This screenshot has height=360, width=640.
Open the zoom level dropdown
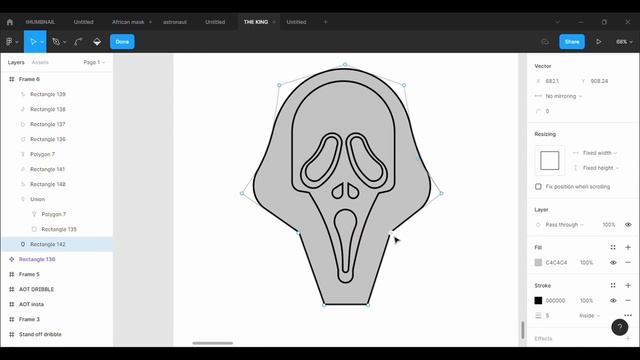pyautogui.click(x=624, y=42)
